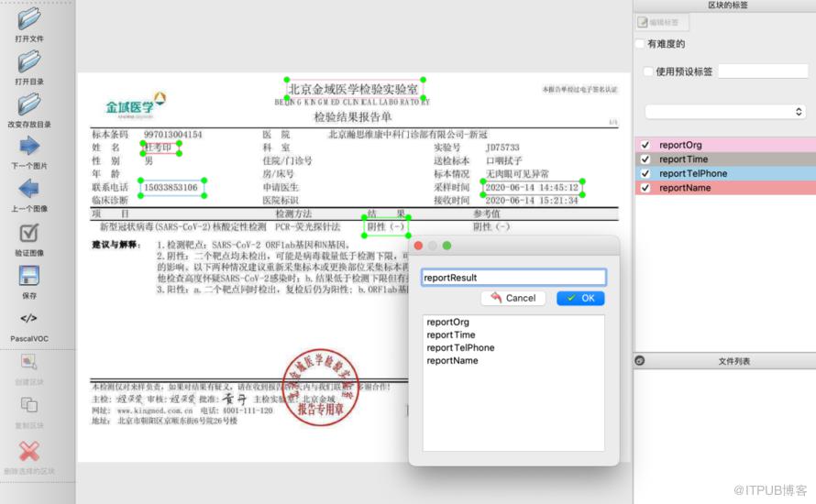Open the combo box in label panel
Screen dimensions: 816x504
point(725,112)
